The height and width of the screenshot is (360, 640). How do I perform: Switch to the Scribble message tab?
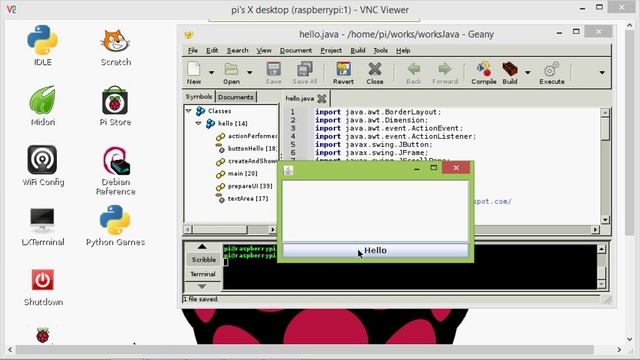pyautogui.click(x=203, y=260)
